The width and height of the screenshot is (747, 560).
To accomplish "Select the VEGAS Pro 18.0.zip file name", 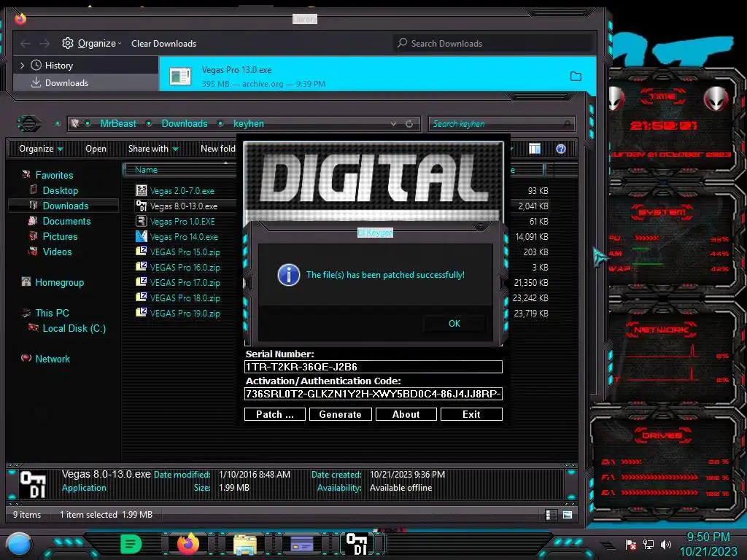I will pos(185,297).
